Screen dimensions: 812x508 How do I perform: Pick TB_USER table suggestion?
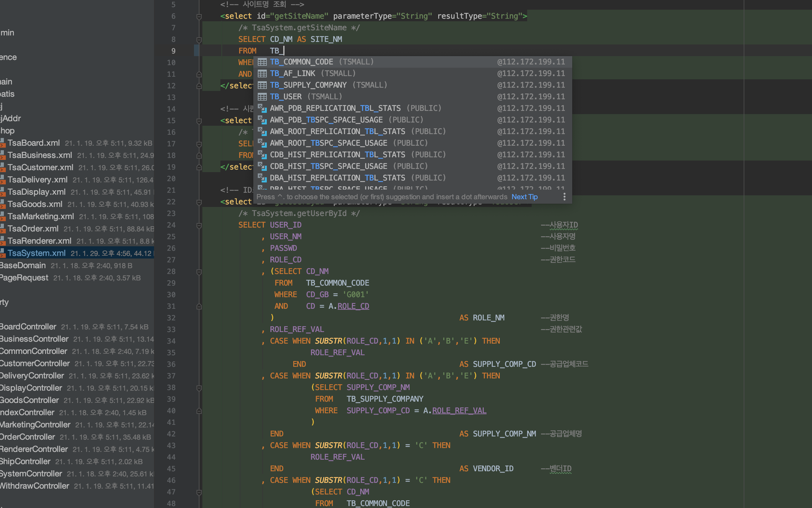click(412, 97)
